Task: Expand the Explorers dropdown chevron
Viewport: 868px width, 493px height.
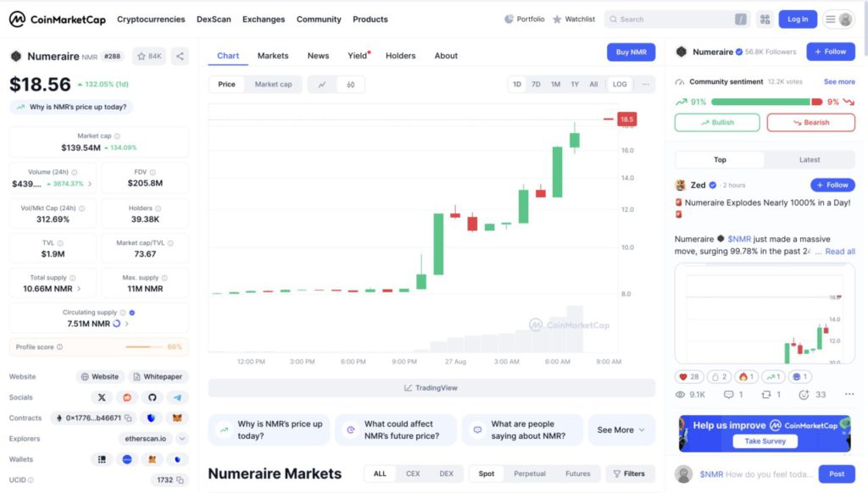Action: click(x=182, y=439)
